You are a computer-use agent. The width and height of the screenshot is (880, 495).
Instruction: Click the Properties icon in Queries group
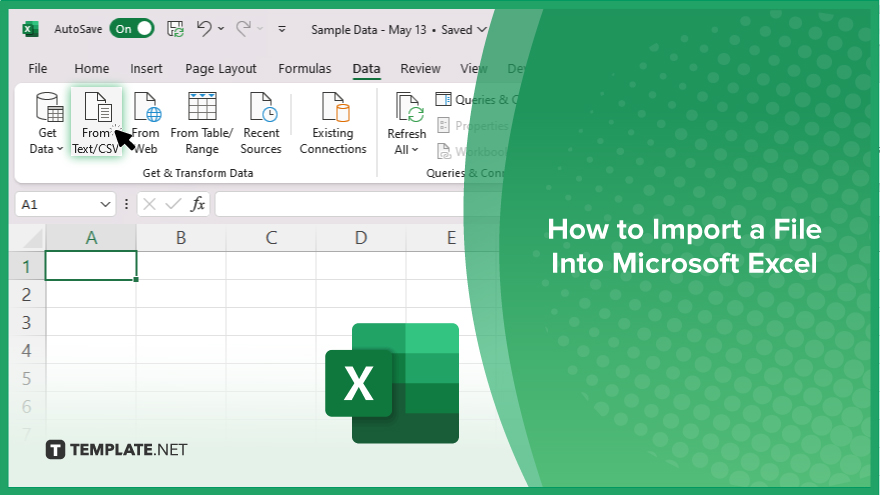tap(443, 125)
